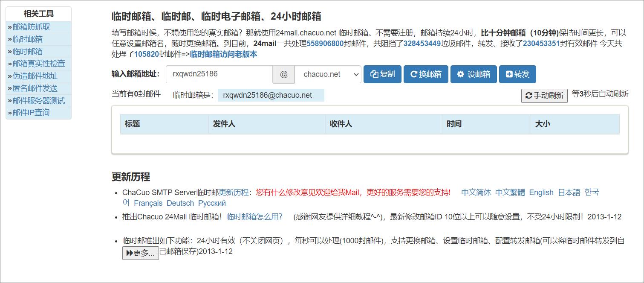This screenshot has height=283, width=644.
Task: Click the gear icon on 设邮箱 button
Action: [x=461, y=74]
